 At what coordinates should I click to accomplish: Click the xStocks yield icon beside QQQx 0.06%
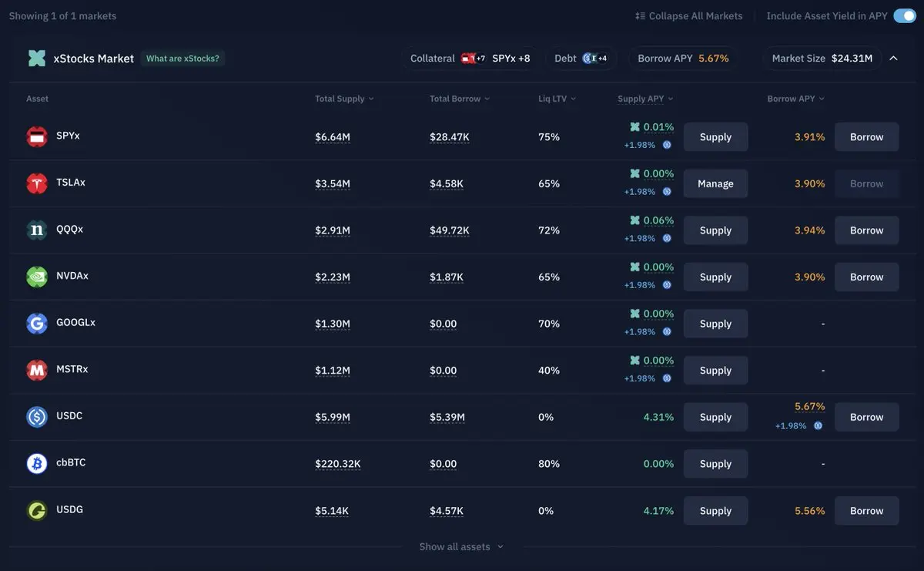coord(634,220)
